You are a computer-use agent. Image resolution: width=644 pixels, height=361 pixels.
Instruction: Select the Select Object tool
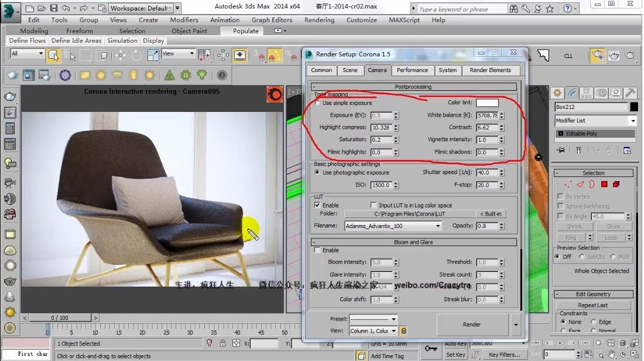pos(53,55)
